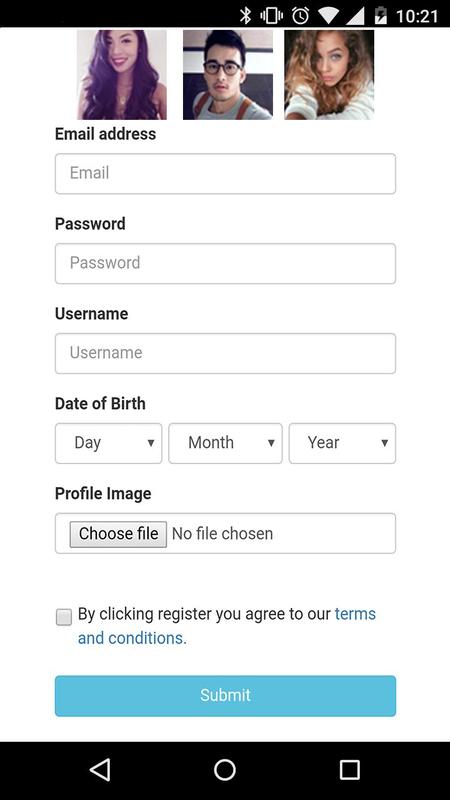The width and height of the screenshot is (450, 800).
Task: Tap the Android home circle icon
Action: [225, 769]
